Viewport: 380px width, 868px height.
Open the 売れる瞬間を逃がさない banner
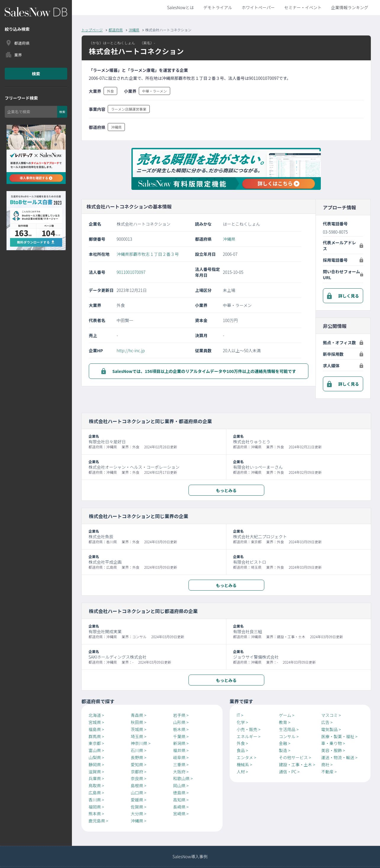pos(226,169)
